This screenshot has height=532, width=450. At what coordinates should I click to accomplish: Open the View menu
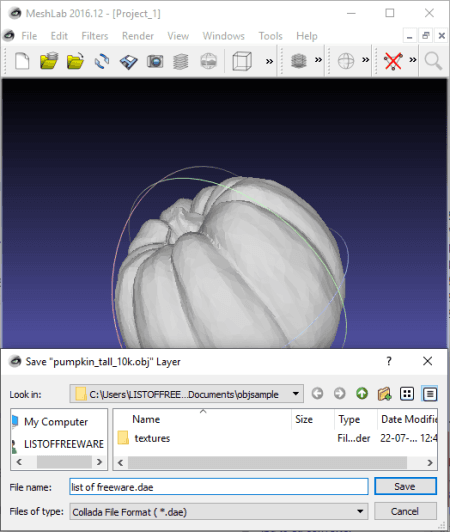point(178,36)
